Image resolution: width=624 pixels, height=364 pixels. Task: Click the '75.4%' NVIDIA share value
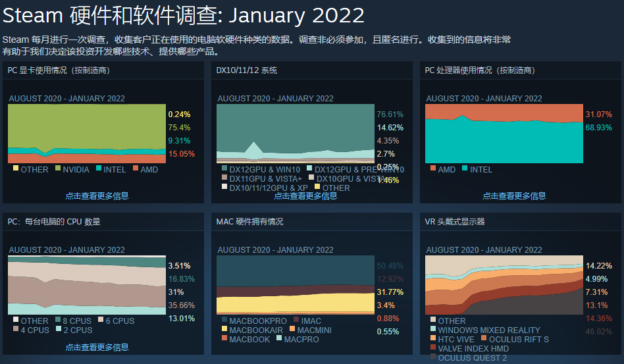[179, 127]
